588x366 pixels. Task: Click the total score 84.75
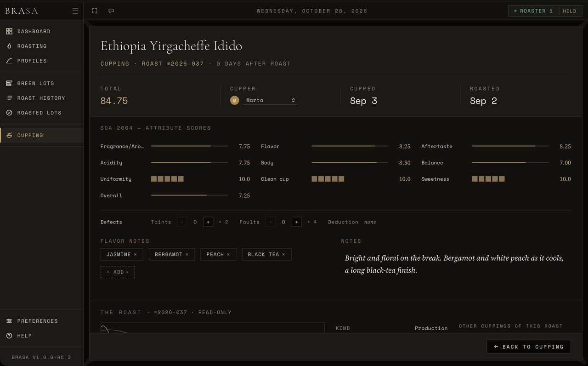(114, 101)
